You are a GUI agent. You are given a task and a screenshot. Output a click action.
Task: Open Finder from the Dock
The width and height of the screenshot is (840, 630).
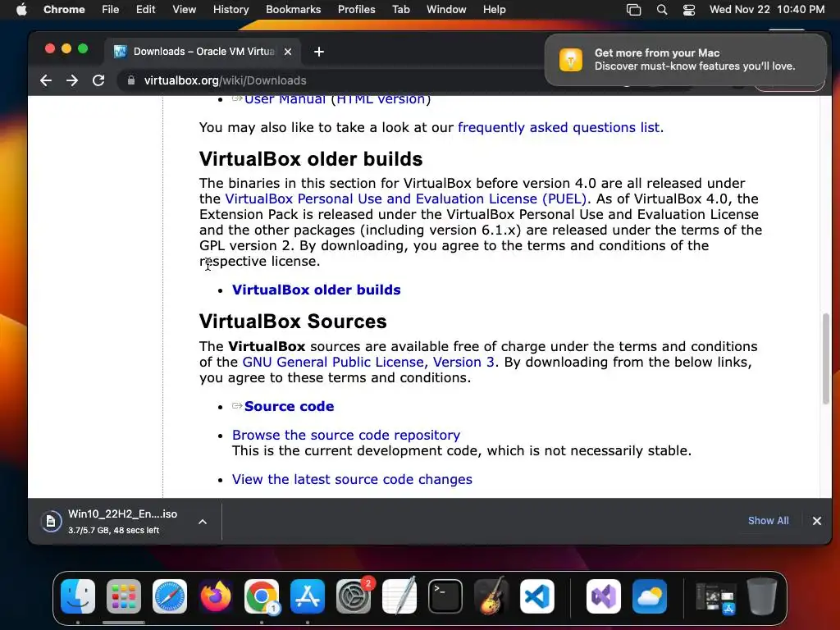(x=78, y=596)
